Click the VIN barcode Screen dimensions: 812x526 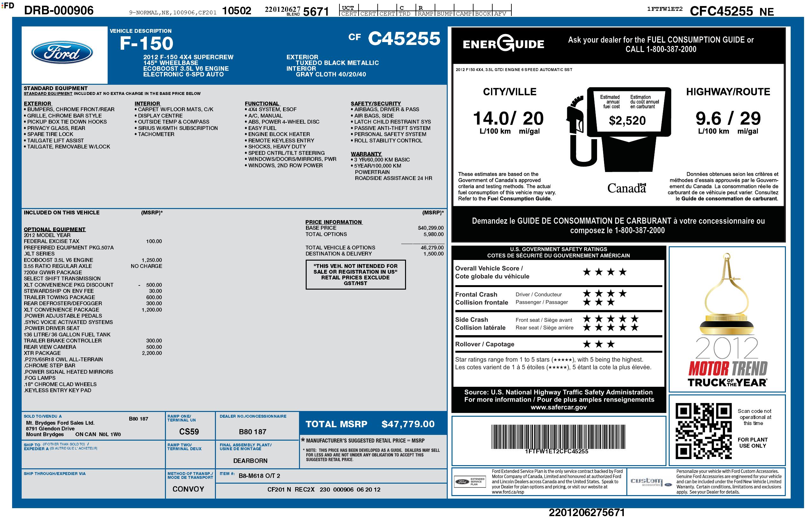tap(558, 436)
